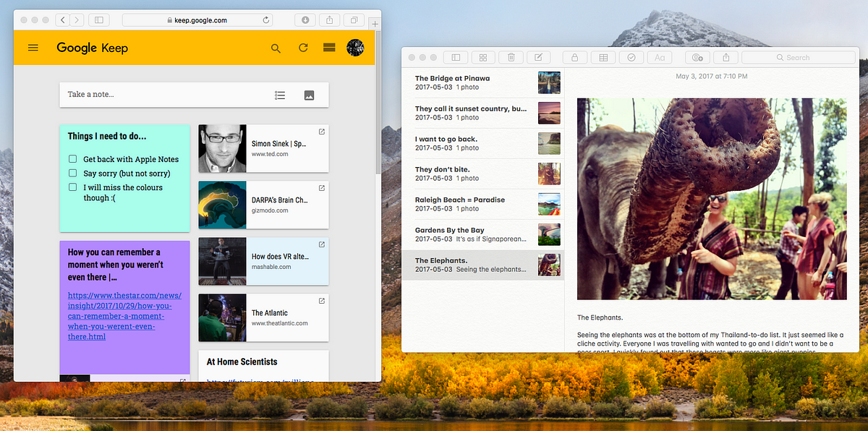868x431 pixels.
Task: Click Safari share button
Action: tap(329, 20)
